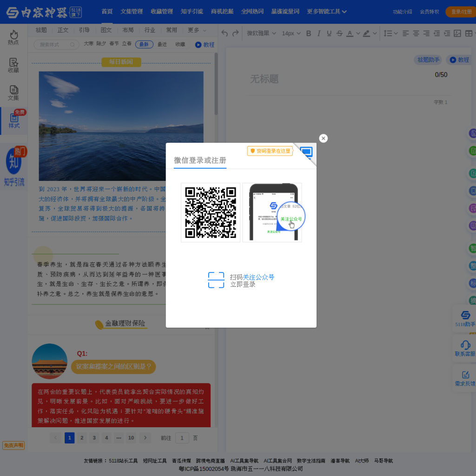Click the undo icon in editor toolbar
Viewport: 476px width, 476px height.
coord(225,33)
